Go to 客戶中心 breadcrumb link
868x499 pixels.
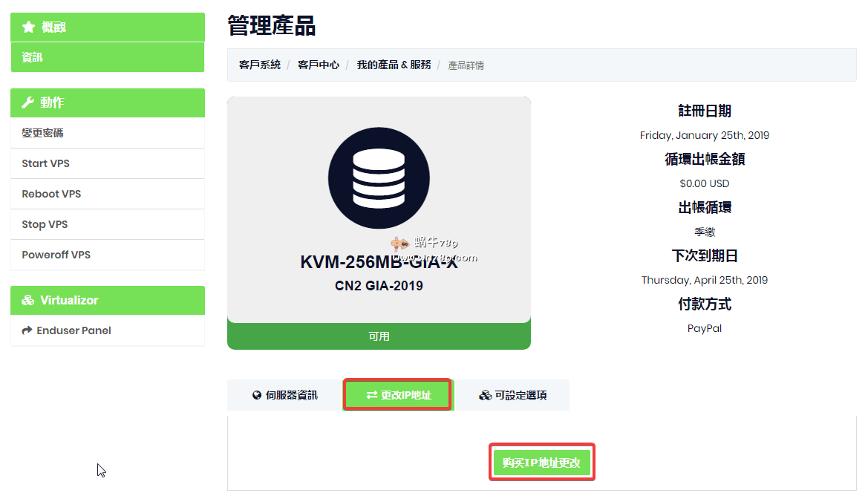(x=319, y=65)
